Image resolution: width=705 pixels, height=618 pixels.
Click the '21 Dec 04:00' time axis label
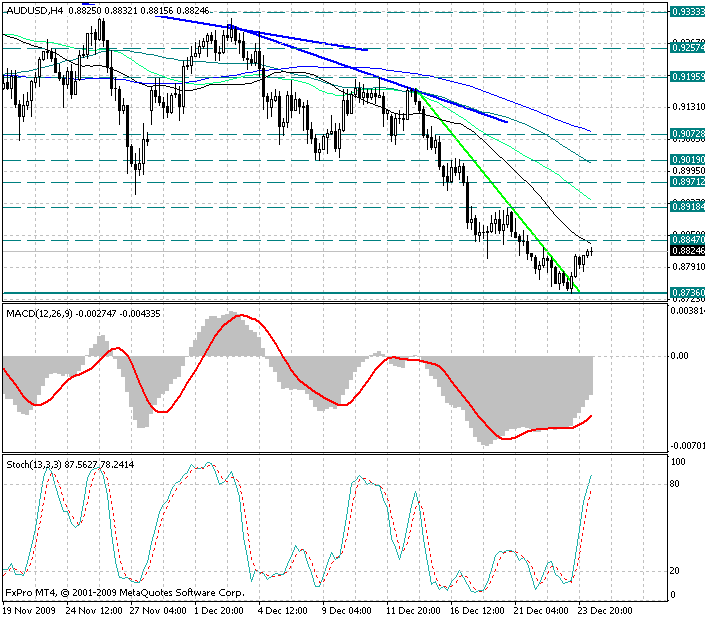(541, 611)
